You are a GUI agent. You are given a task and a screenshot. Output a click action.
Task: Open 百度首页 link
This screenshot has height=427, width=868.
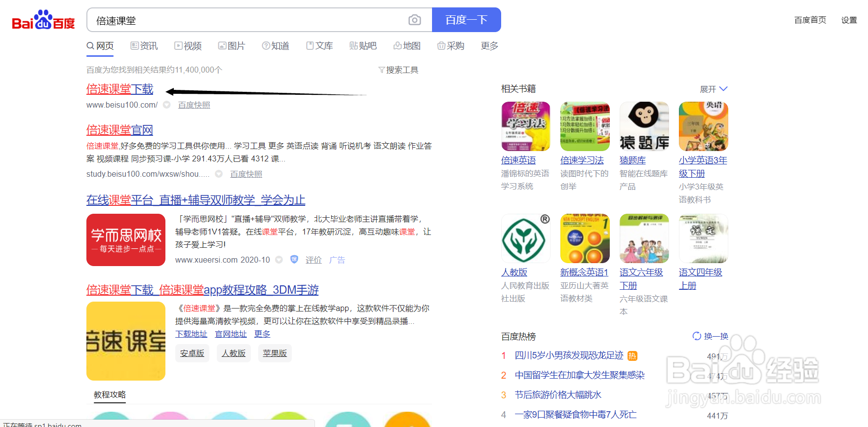(x=810, y=20)
